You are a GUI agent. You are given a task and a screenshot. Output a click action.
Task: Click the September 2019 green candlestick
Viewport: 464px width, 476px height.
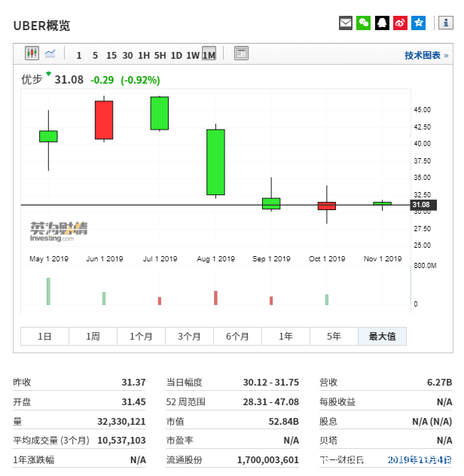coord(271,203)
